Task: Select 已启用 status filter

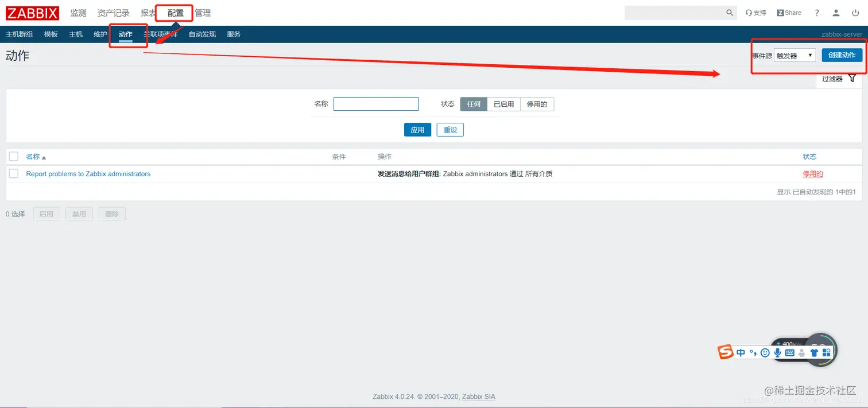Action: [x=503, y=104]
